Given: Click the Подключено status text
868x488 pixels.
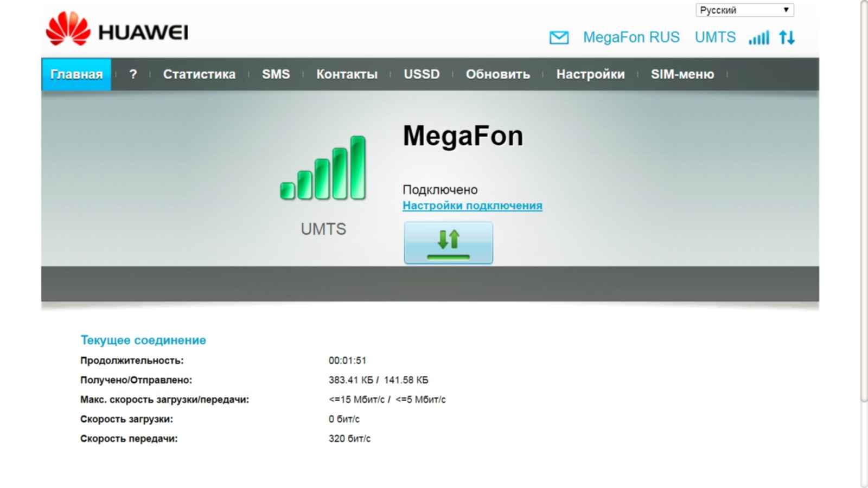Looking at the screenshot, I should point(440,190).
